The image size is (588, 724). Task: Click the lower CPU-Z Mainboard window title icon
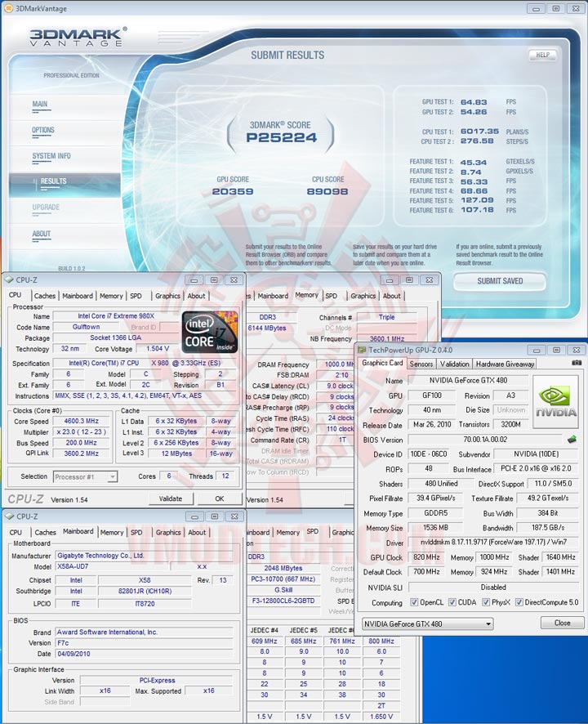[9, 516]
